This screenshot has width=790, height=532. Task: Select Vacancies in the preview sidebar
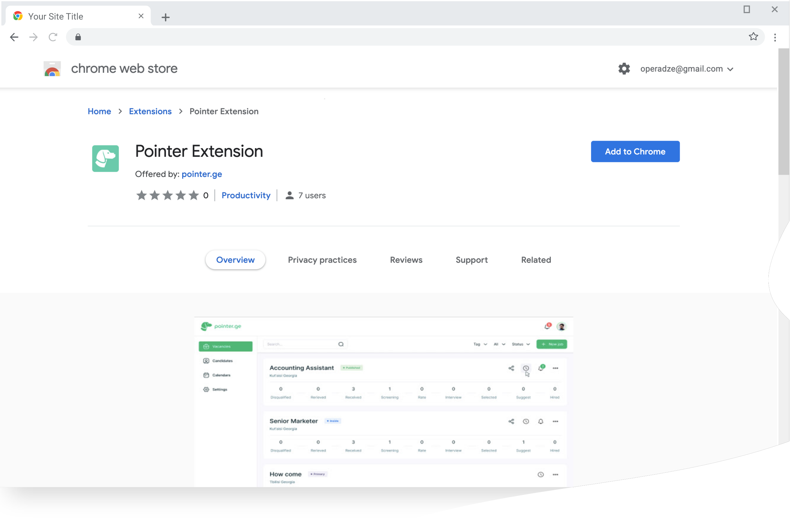click(x=226, y=346)
